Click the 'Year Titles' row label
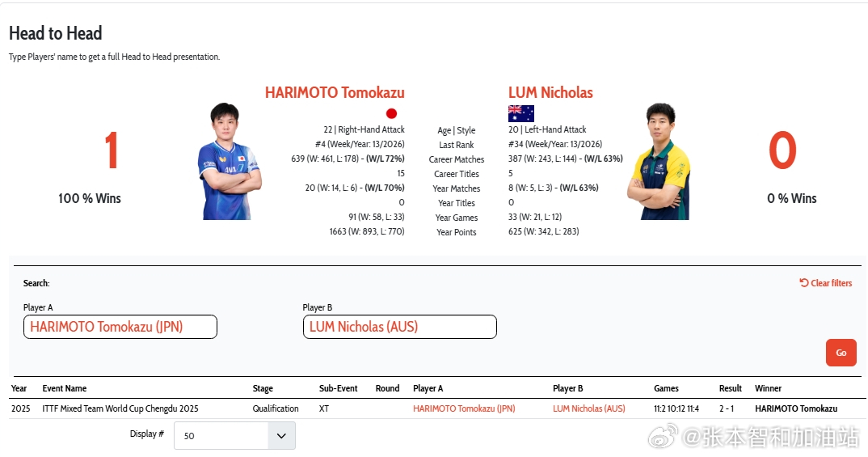This screenshot has height=457, width=868. (x=456, y=203)
